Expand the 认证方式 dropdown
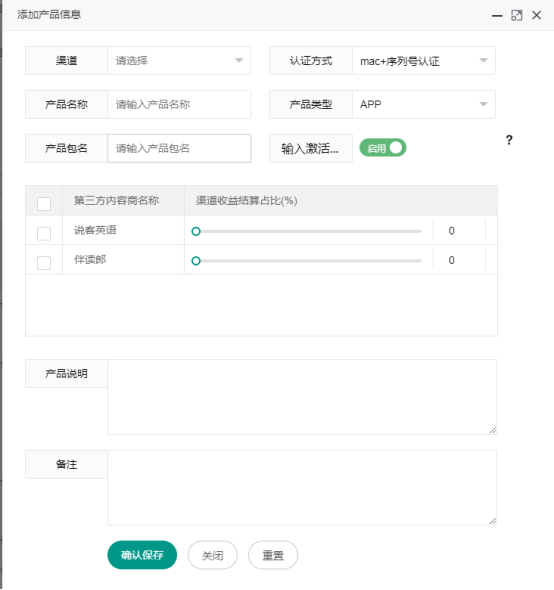 pos(423,61)
